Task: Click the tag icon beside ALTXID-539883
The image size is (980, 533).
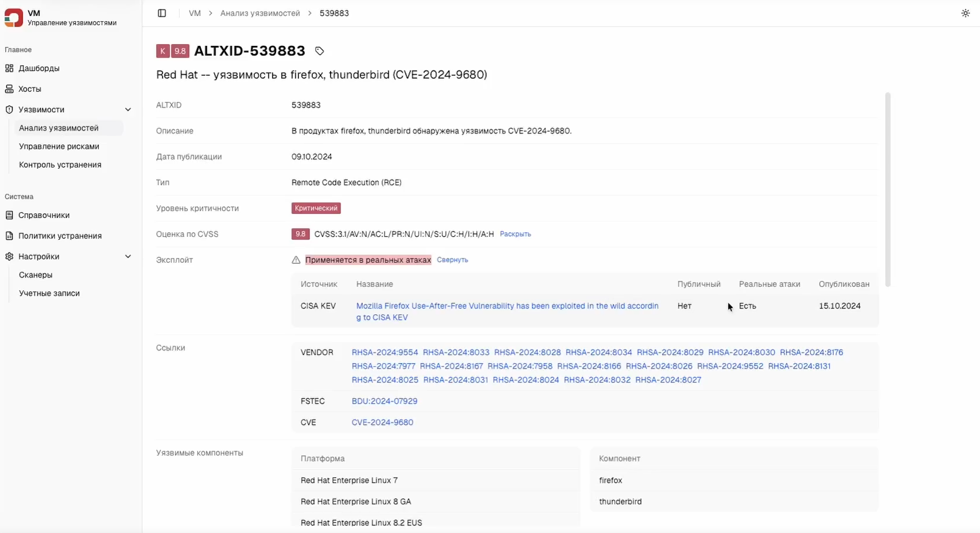Action: click(x=319, y=51)
